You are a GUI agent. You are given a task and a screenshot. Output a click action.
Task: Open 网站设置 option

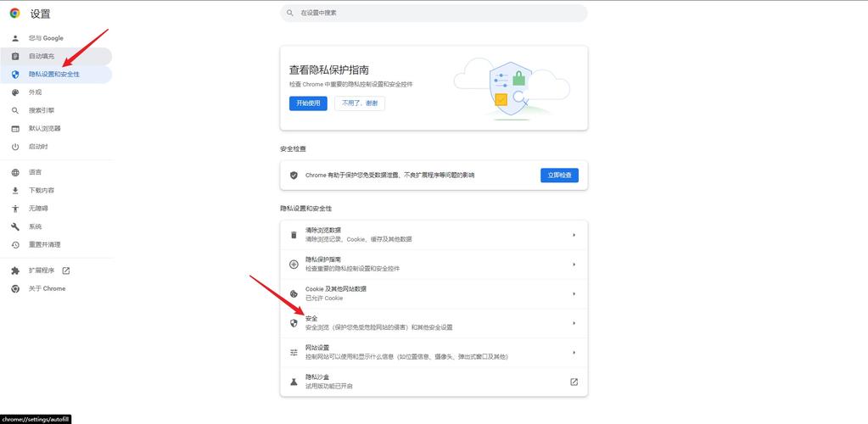pos(434,353)
